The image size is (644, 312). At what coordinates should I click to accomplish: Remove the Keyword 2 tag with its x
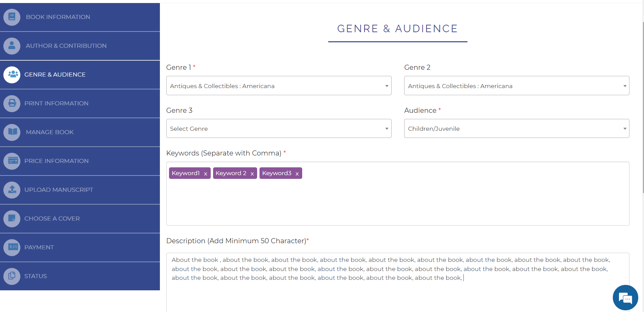click(252, 173)
